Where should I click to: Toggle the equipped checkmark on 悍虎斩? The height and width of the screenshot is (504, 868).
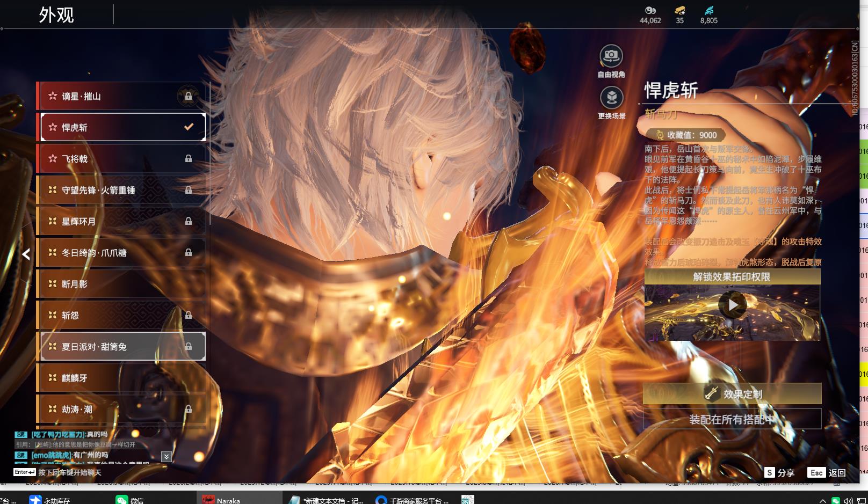coord(189,127)
